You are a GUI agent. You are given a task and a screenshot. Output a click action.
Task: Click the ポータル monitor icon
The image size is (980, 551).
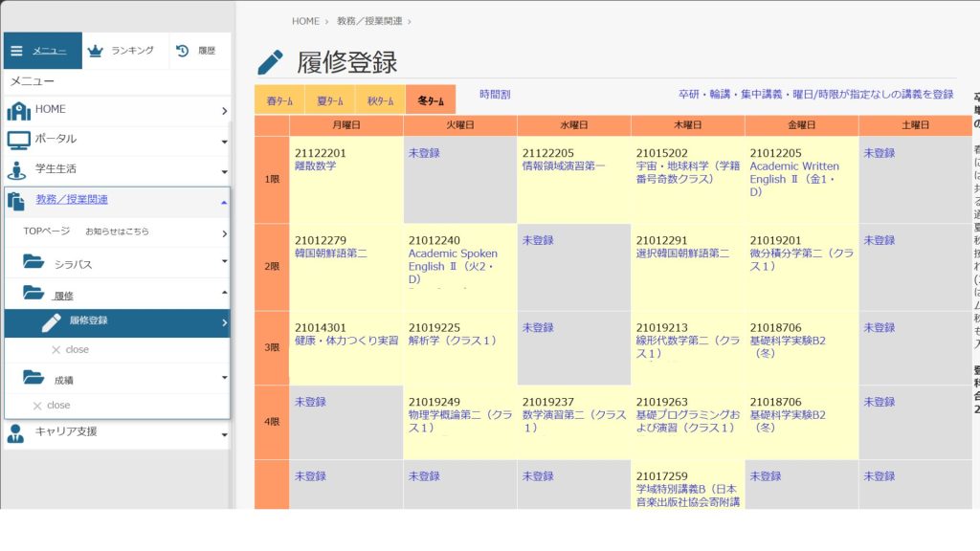click(x=18, y=141)
